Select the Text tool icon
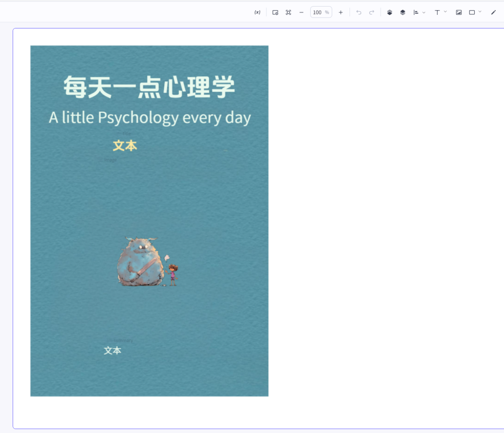The image size is (504, 433). pyautogui.click(x=437, y=12)
